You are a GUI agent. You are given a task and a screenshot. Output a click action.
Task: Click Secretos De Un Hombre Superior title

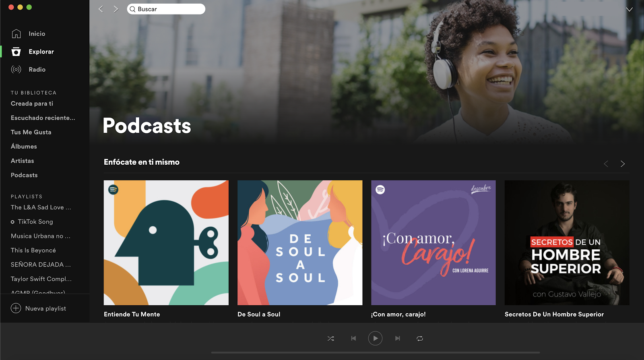coord(554,314)
